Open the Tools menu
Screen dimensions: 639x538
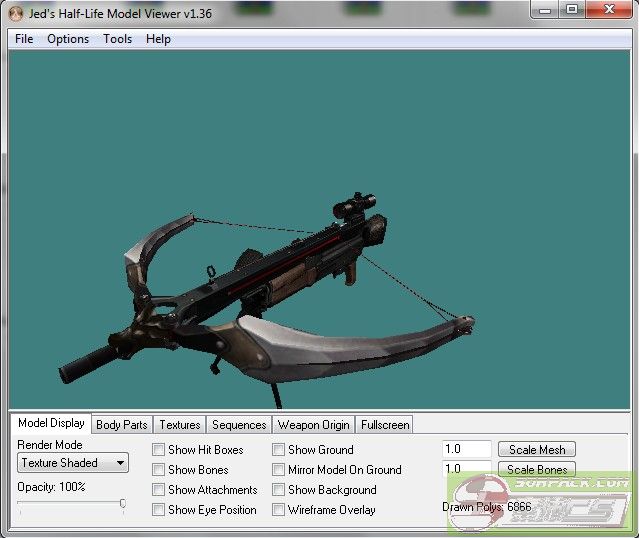click(x=117, y=39)
